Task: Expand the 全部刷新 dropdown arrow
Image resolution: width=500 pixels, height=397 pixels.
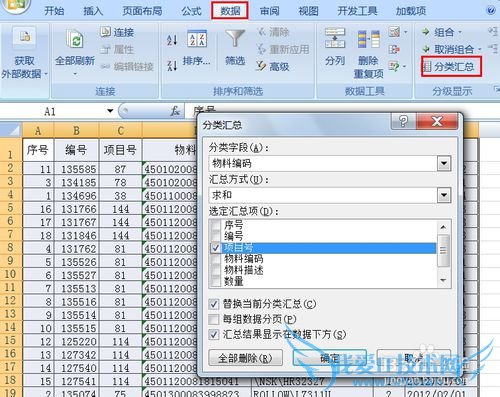Action: tap(75, 74)
